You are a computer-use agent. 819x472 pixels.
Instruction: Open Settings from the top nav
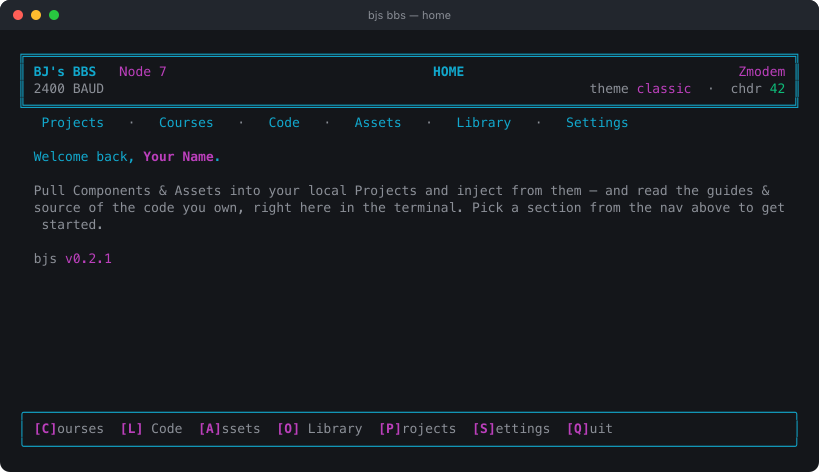(x=597, y=123)
